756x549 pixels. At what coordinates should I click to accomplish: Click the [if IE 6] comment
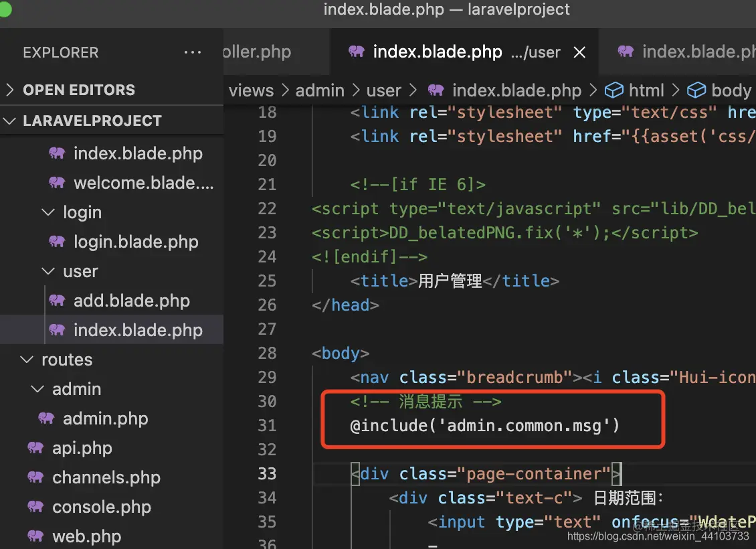pos(417,184)
